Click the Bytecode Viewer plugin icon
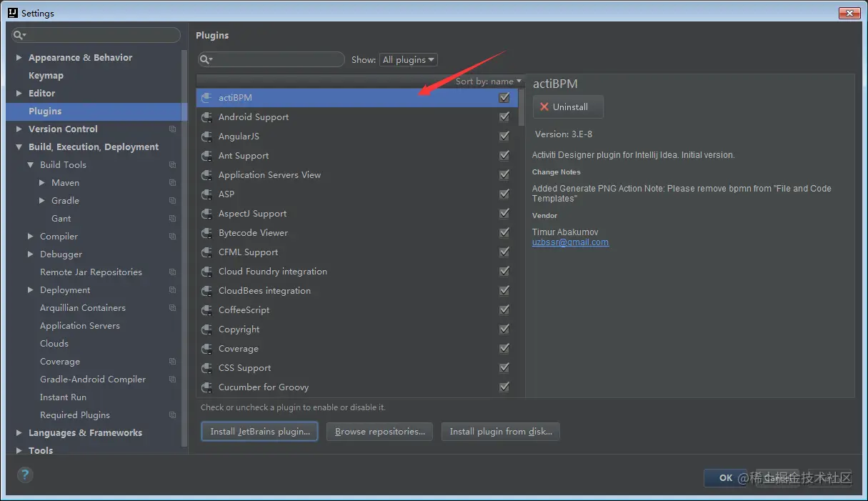The image size is (868, 501). pyautogui.click(x=206, y=233)
